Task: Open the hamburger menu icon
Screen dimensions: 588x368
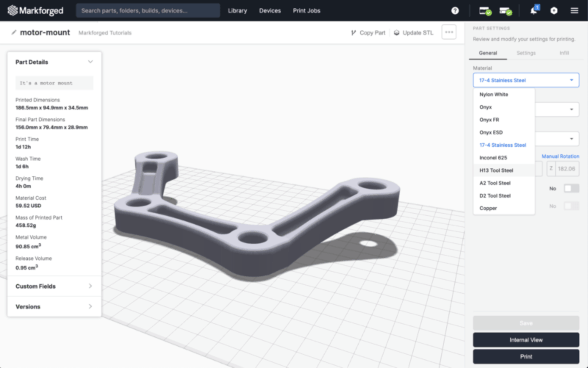Action: (x=574, y=11)
